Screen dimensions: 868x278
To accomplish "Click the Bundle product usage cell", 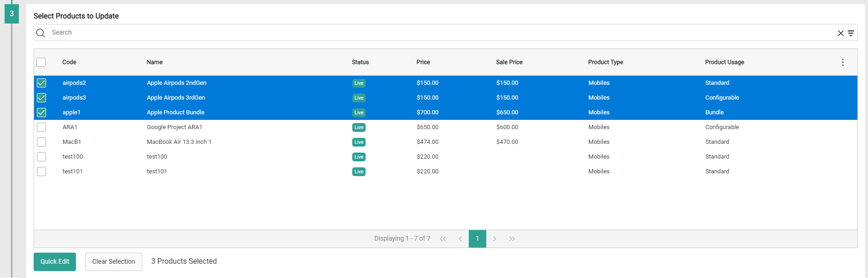I will click(714, 112).
